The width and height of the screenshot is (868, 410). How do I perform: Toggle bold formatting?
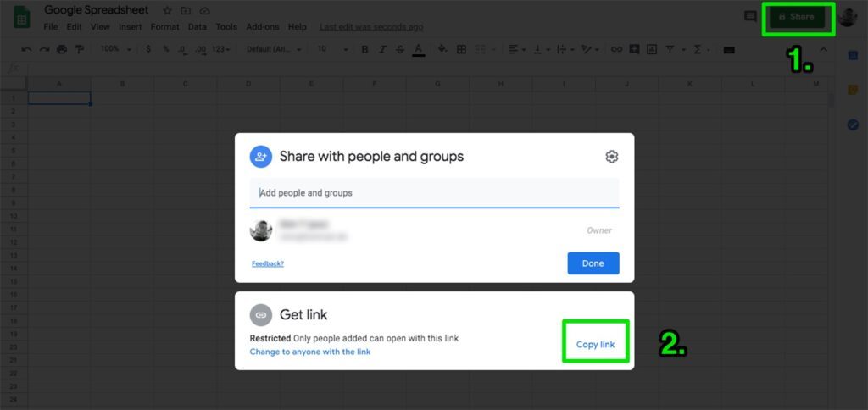tap(364, 49)
